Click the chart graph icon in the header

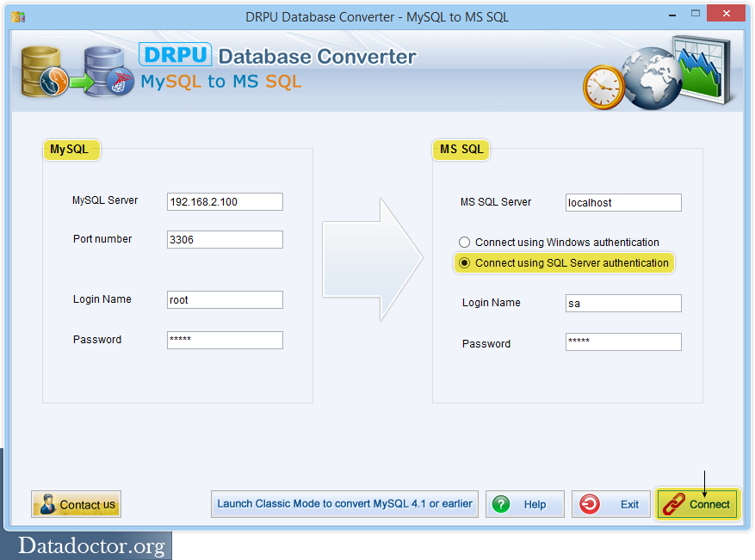click(703, 70)
